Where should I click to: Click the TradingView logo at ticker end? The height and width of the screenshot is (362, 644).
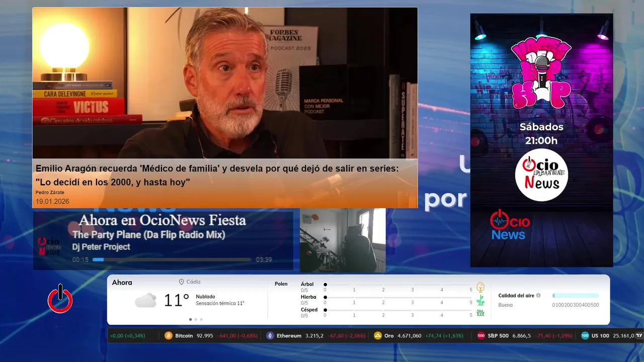[x=639, y=336]
